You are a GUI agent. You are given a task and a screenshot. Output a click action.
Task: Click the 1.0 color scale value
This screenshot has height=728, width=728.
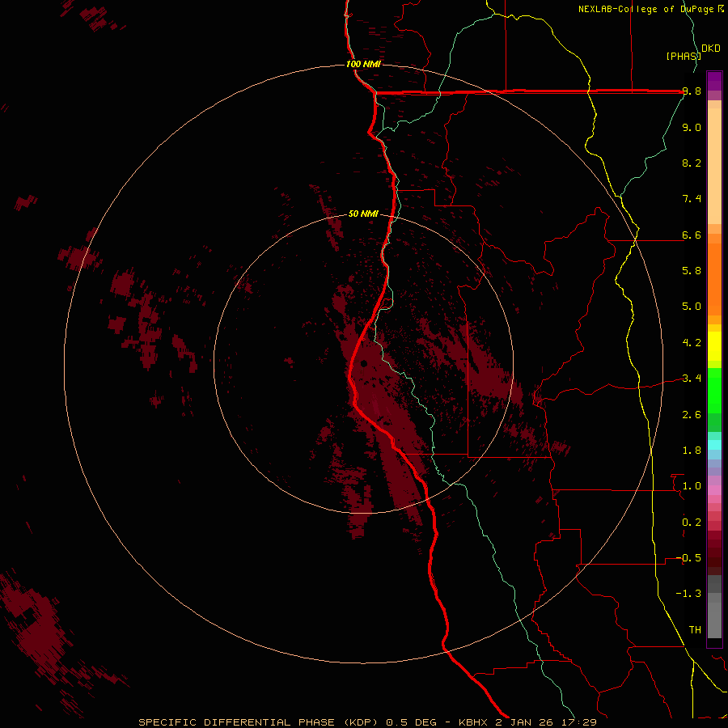click(692, 486)
